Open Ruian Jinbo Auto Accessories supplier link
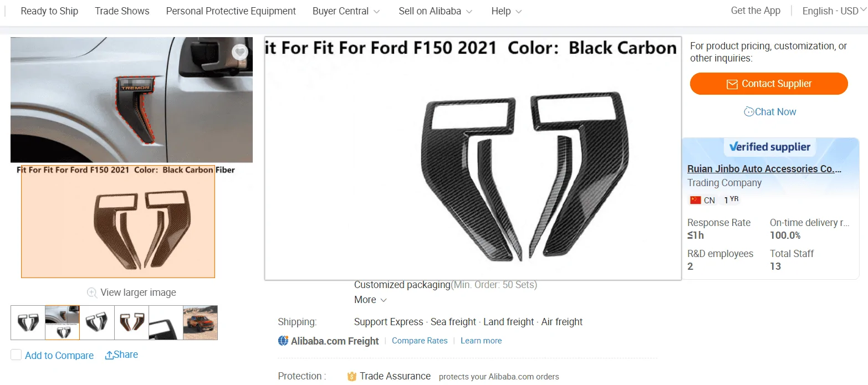This screenshot has height=385, width=868. (x=764, y=169)
